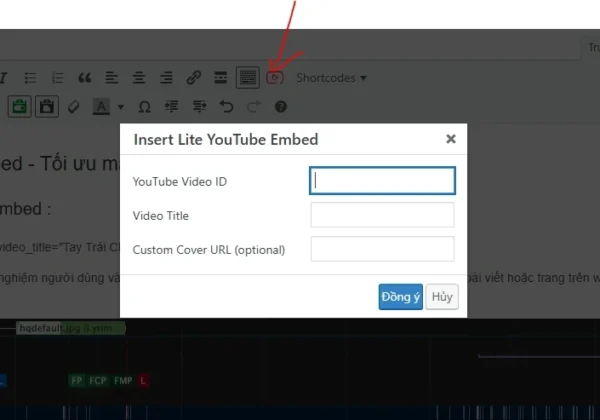Close the Insert Lite YouTube Embed dialog
This screenshot has height=420, width=600.
point(451,139)
